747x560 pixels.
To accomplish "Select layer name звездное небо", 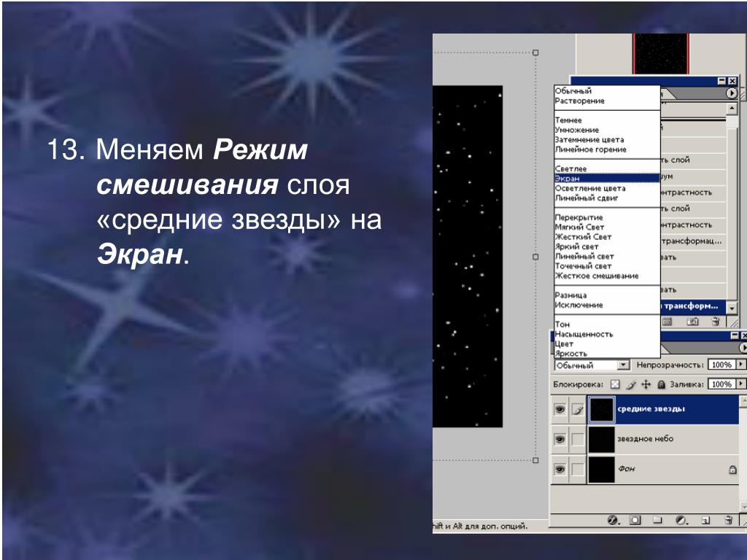I will pyautogui.click(x=645, y=438).
